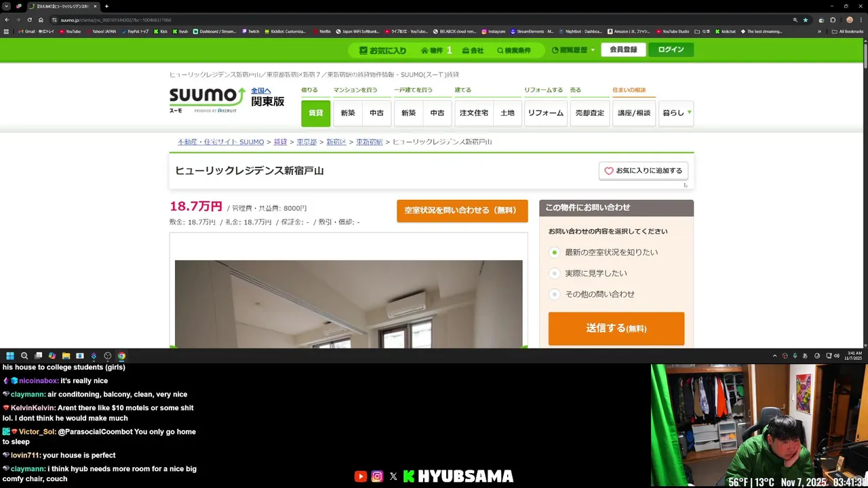Open the YouTube bookmark

[x=70, y=31]
